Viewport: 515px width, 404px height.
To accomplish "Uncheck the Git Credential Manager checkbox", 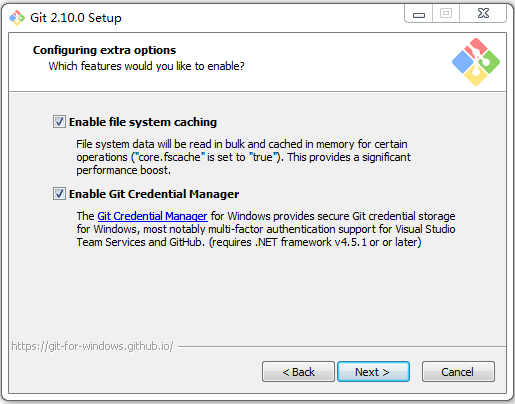I will [x=59, y=194].
